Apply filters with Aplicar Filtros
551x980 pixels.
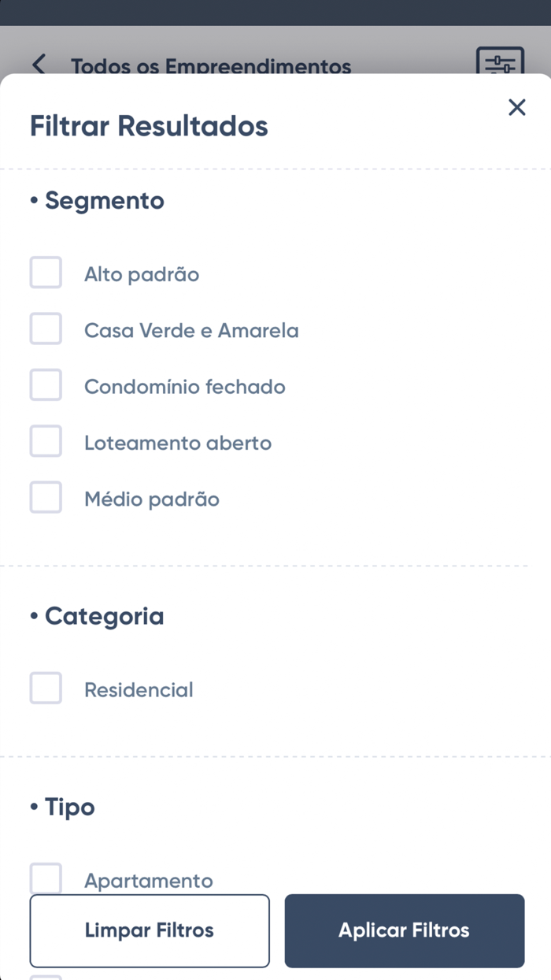pyautogui.click(x=404, y=930)
